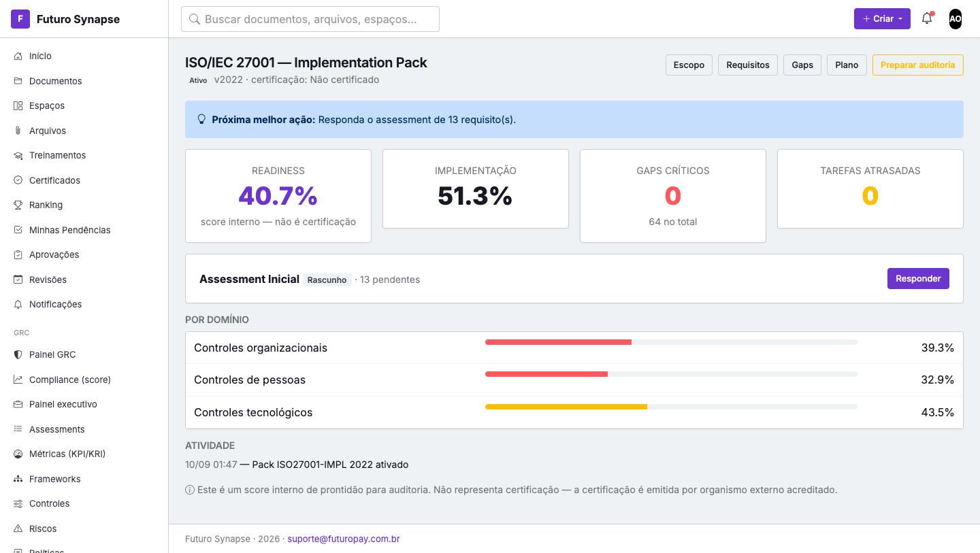Open Início via its home icon
The height and width of the screenshot is (553, 980).
[x=18, y=56]
